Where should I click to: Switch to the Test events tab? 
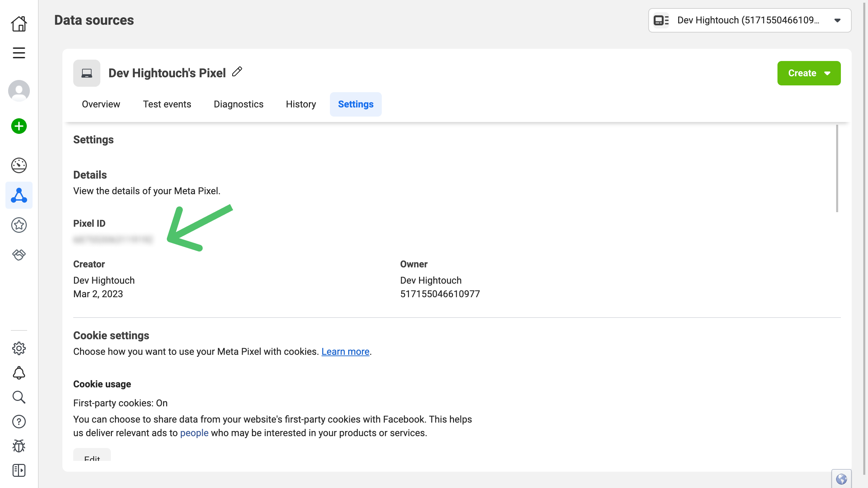click(x=167, y=104)
